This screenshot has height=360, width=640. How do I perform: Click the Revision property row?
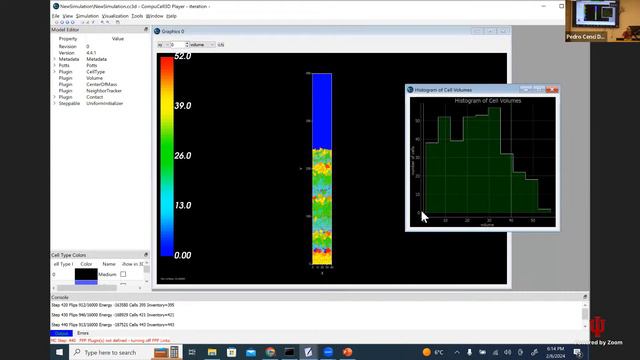pos(100,47)
